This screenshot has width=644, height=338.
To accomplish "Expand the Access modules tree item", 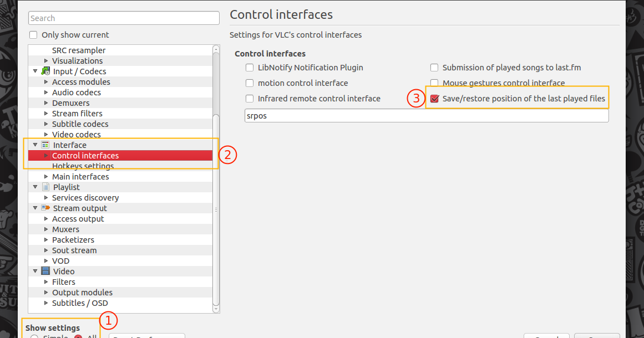I will pos(47,81).
